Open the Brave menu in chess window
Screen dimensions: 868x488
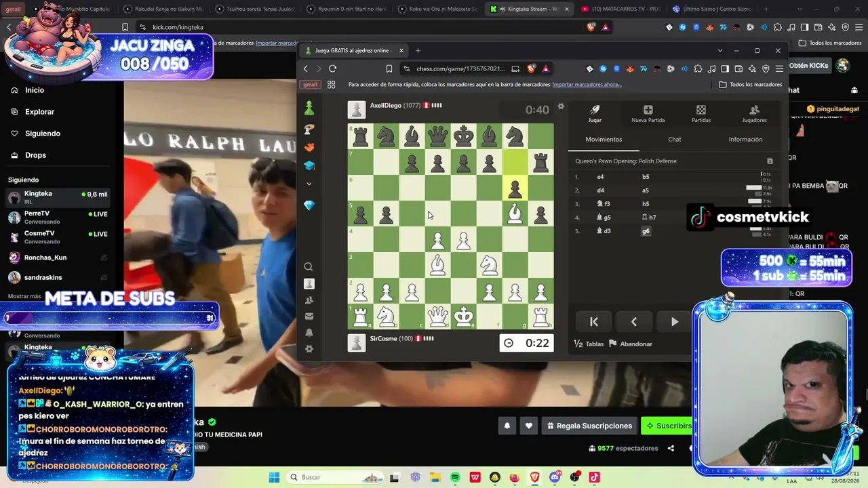click(x=779, y=68)
